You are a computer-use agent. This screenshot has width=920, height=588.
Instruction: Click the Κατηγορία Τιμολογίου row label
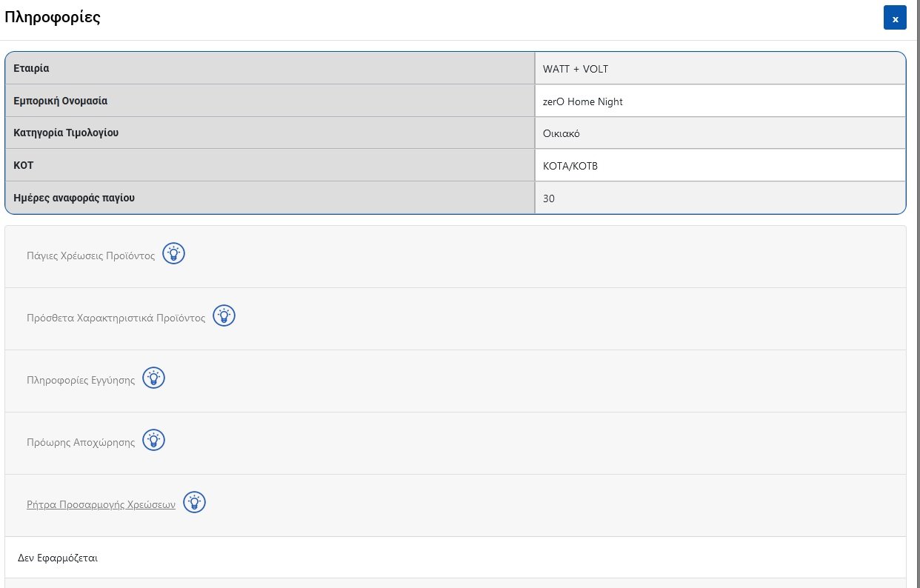click(x=66, y=133)
